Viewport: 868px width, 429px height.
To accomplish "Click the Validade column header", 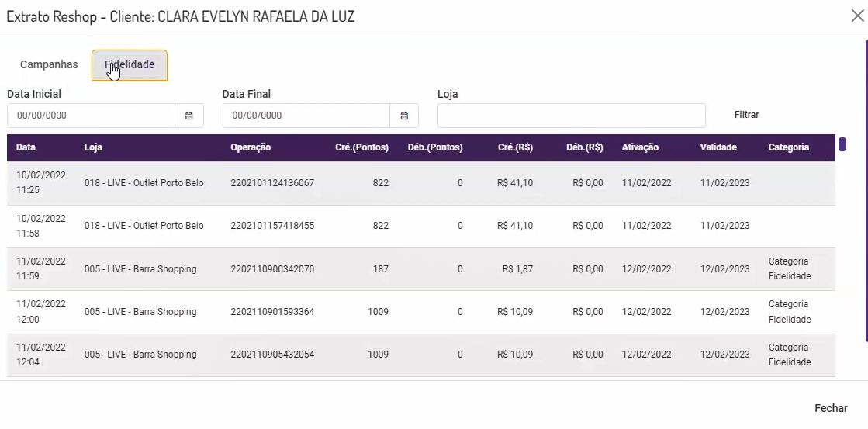I will click(x=718, y=147).
